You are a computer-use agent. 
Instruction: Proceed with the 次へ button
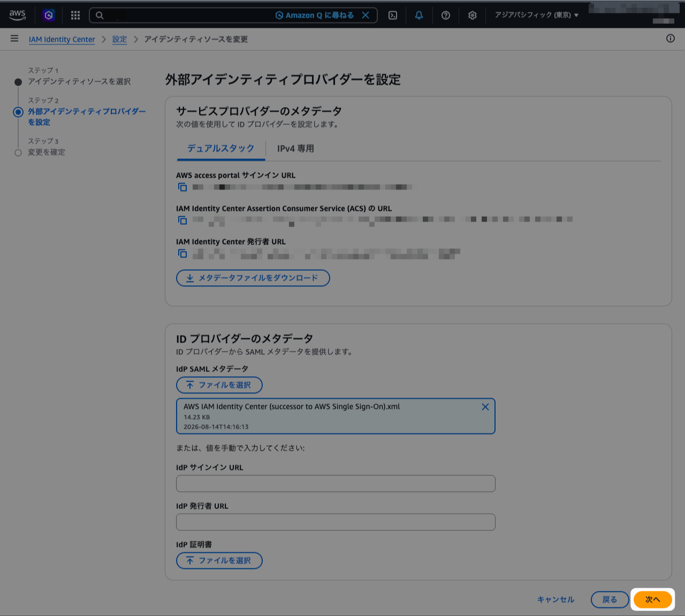pyautogui.click(x=653, y=599)
